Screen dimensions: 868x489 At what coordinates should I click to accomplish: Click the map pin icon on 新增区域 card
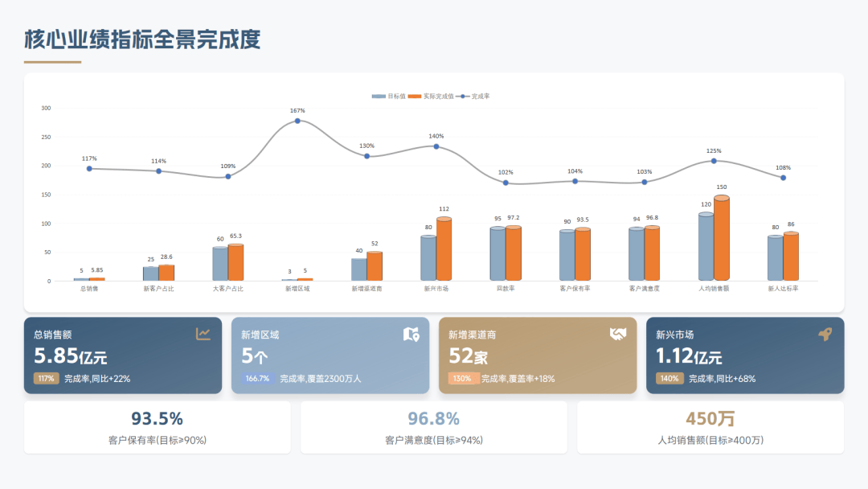pyautogui.click(x=411, y=334)
